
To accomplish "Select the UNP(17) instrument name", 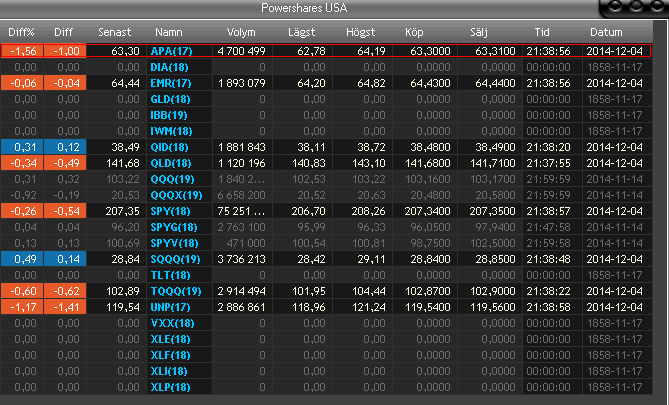I will [170, 307].
